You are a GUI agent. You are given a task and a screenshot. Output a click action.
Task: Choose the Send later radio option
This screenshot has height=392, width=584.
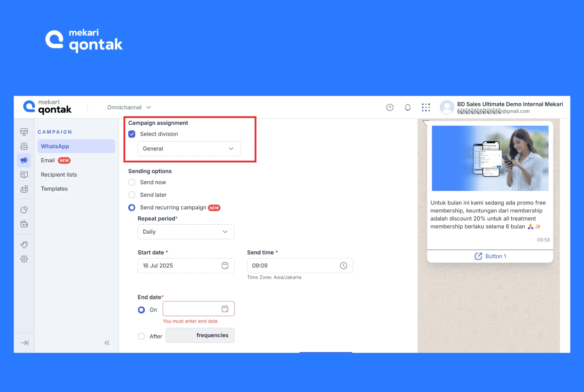(132, 195)
